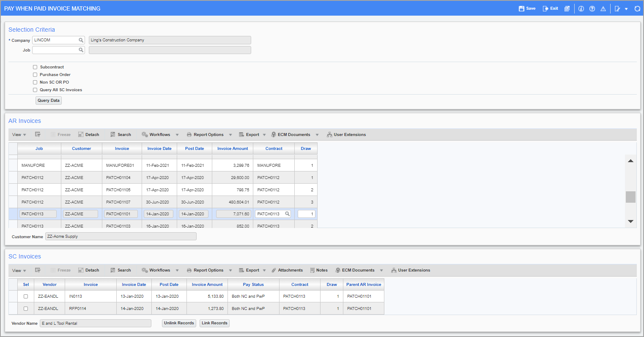Click the Attachments icon in SC Invoices
Viewport: 644px width, 337px height.
[x=288, y=270]
